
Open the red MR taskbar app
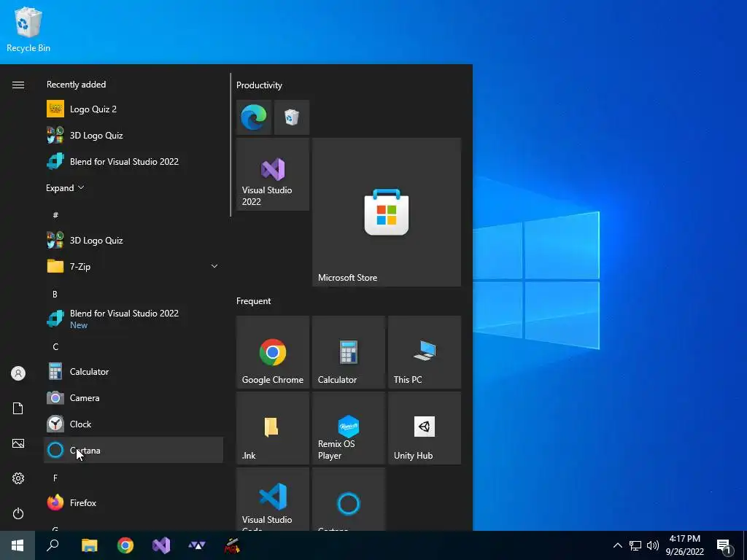pos(233,545)
